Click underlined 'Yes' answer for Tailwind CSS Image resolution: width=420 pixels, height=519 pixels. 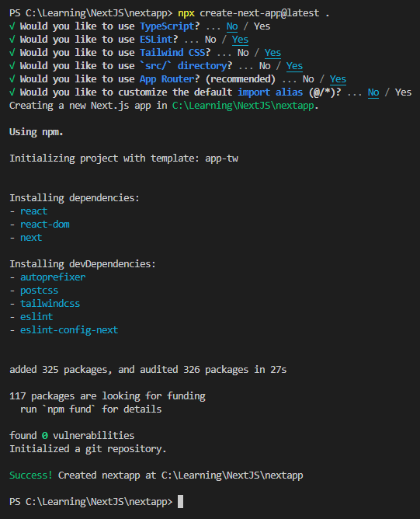[x=272, y=53]
